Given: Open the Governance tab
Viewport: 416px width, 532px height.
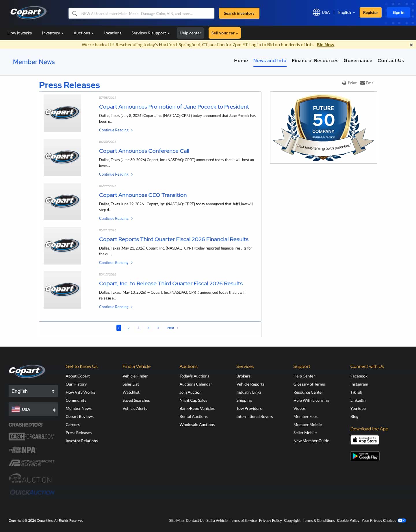Looking at the screenshot, I should (x=358, y=60).
